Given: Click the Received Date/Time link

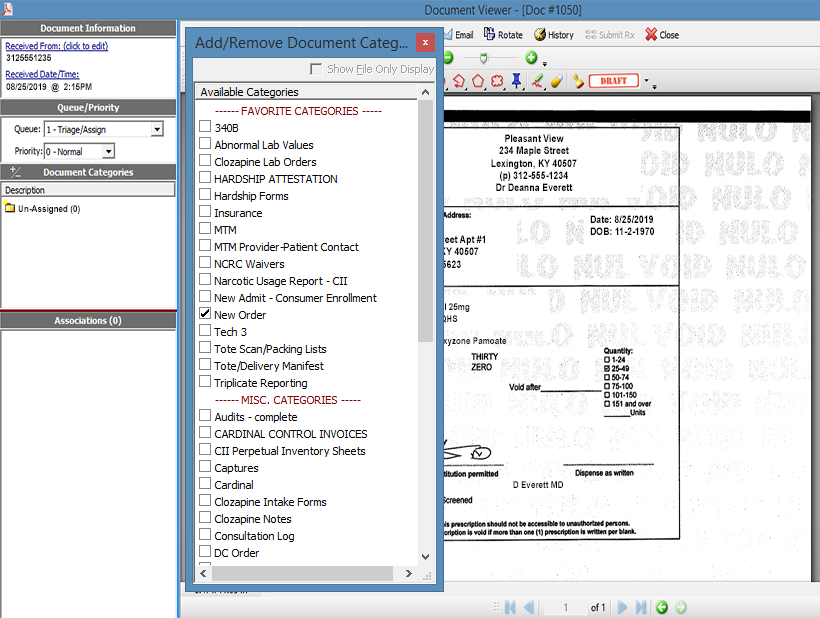Looking at the screenshot, I should click(41, 74).
